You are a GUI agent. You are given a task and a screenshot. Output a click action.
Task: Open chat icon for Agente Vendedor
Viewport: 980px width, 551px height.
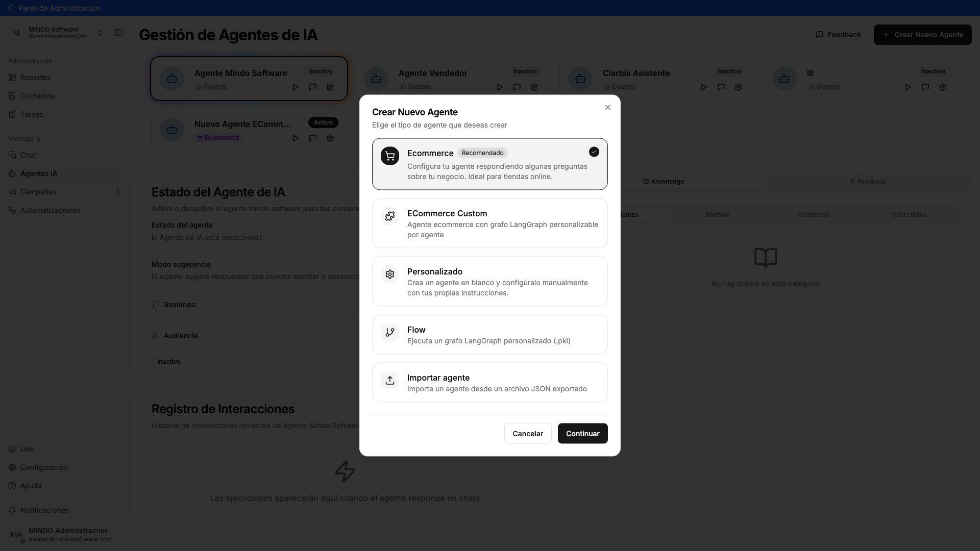pyautogui.click(x=517, y=87)
